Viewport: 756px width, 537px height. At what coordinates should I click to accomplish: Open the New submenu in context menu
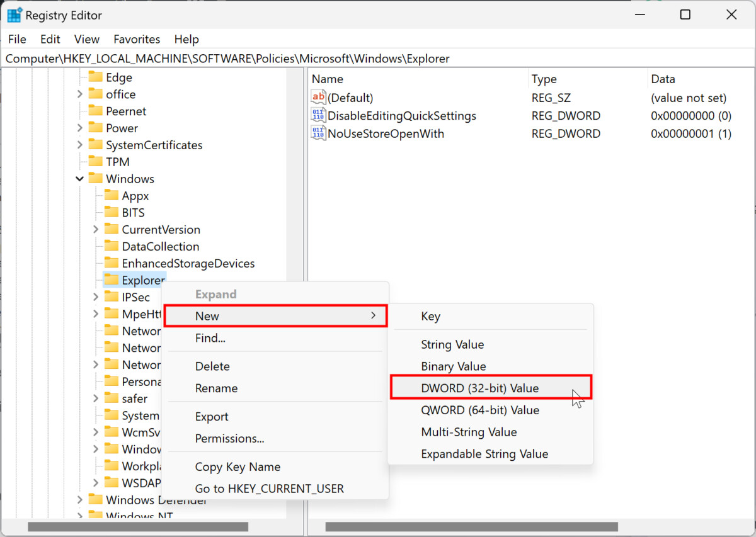(x=275, y=316)
